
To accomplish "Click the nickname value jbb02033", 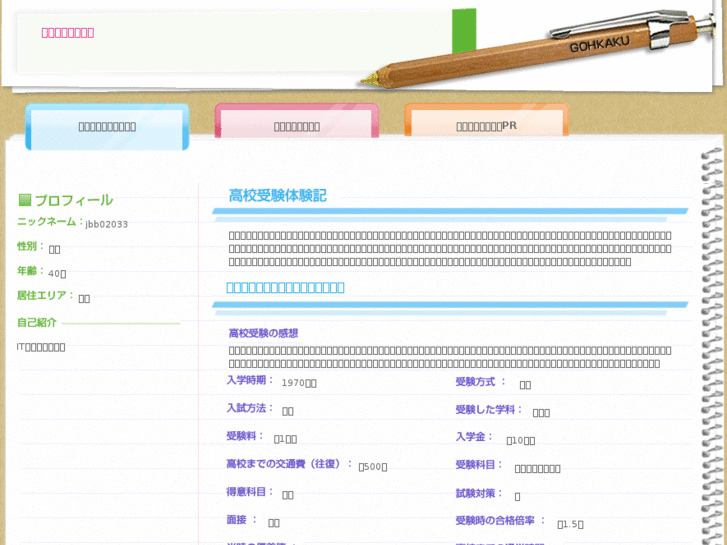I will (x=107, y=224).
